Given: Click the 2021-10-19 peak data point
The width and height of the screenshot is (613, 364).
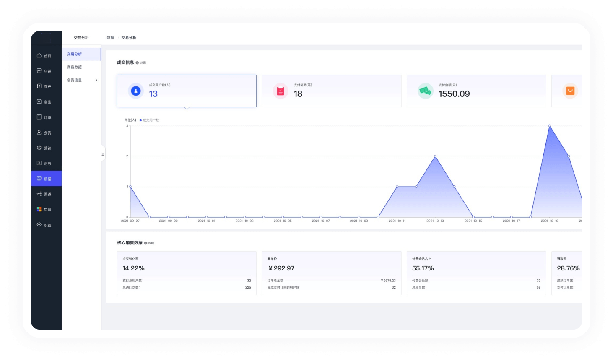Looking at the screenshot, I should pyautogui.click(x=549, y=126).
